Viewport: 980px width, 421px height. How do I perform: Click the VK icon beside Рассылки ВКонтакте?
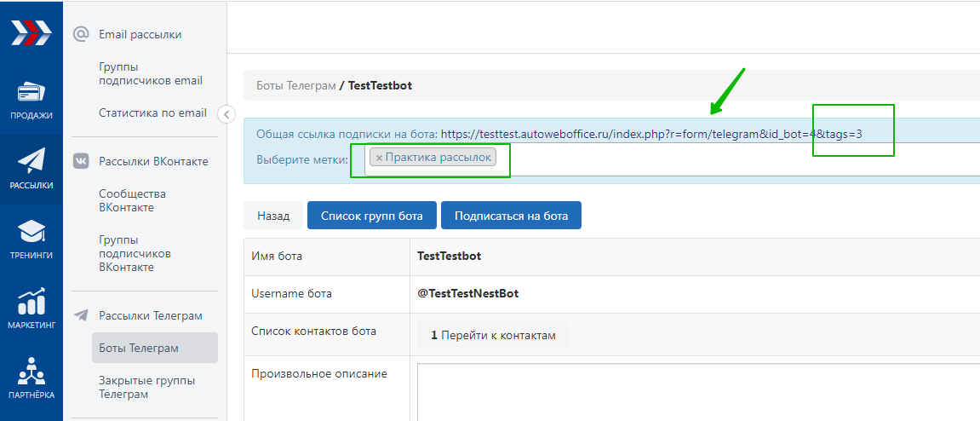(81, 161)
